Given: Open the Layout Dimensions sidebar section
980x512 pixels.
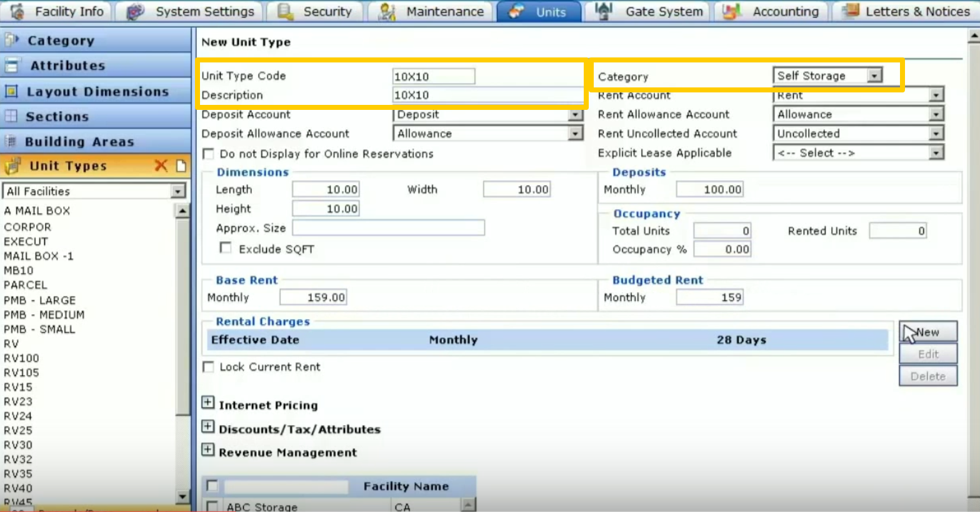Looking at the screenshot, I should [96, 91].
